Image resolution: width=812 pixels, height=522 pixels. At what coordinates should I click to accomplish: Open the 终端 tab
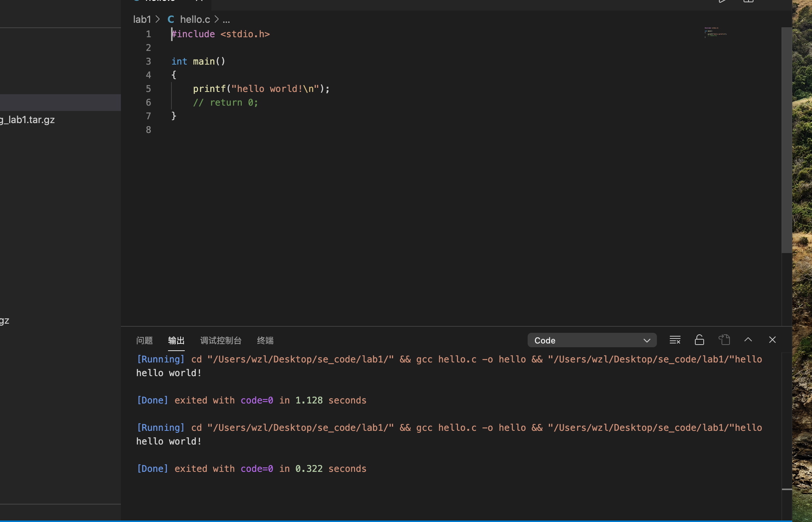point(265,340)
